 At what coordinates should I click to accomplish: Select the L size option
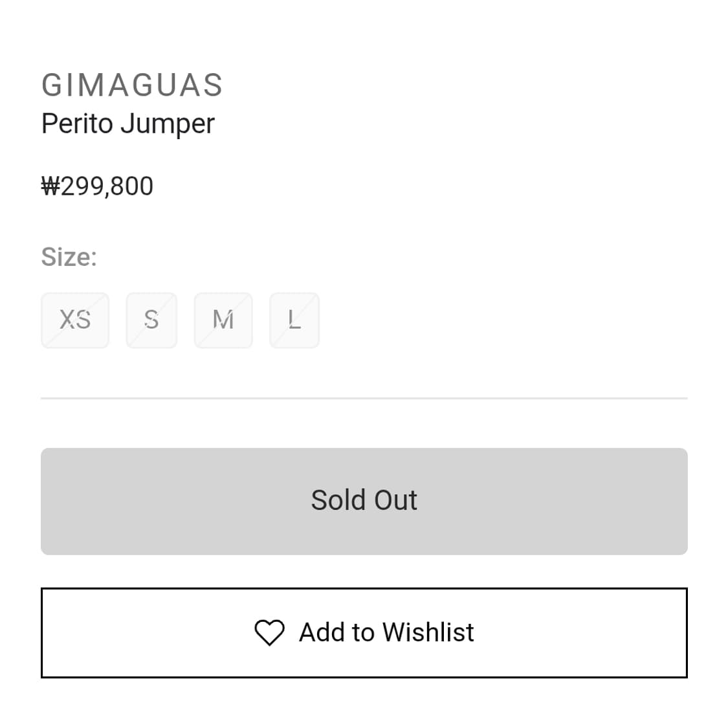294,320
